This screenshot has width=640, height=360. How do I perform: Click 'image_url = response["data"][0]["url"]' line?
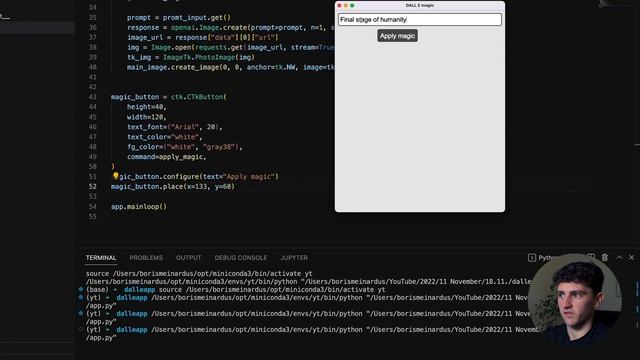pyautogui.click(x=203, y=37)
